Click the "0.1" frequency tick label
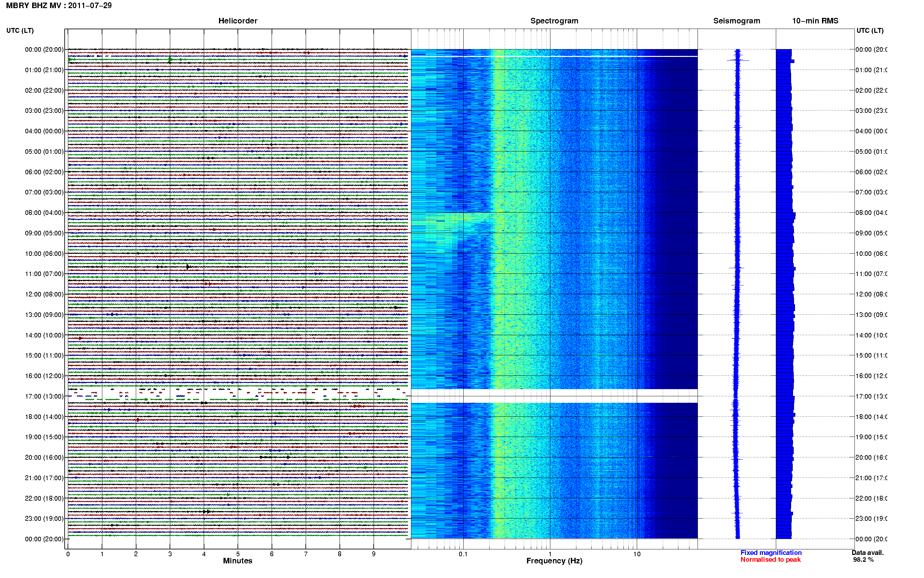The image size is (924, 578). [x=463, y=554]
